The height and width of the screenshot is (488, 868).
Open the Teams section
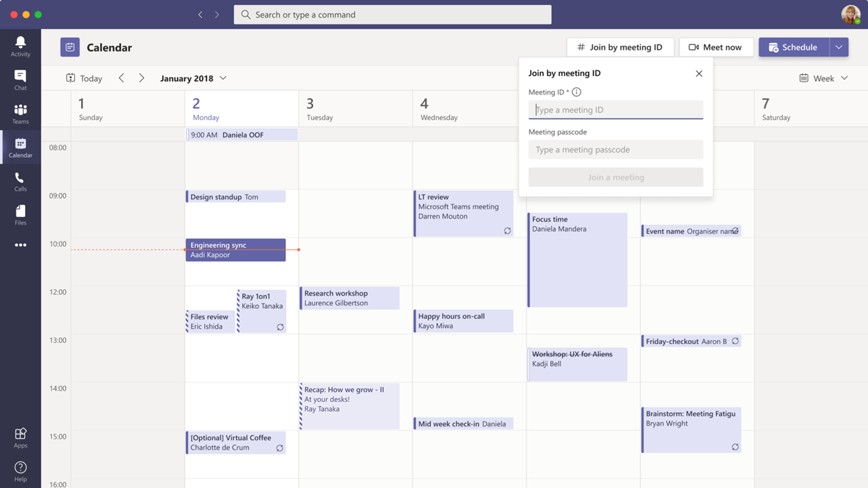20,112
